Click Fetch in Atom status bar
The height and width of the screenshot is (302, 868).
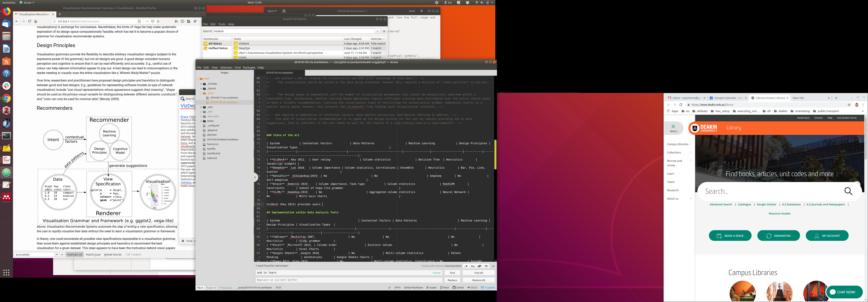[444, 287]
